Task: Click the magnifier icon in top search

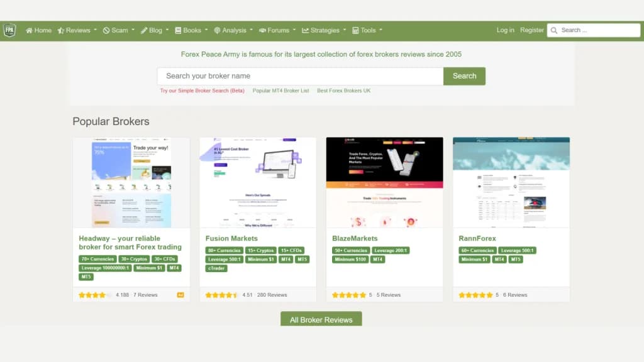Action: 553,30
